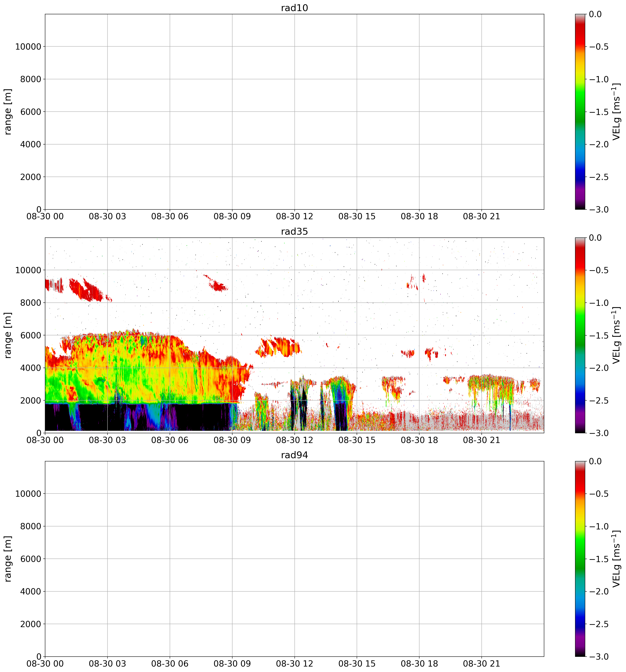Click the rad10 range [m] axis label
This screenshot has height=672, width=626.
8,112
